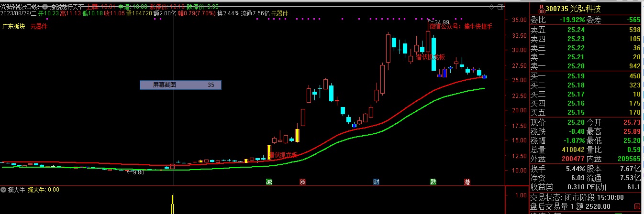Click the 换手 5.44% value
This screenshot has width=644, height=214.
[x=575, y=169]
